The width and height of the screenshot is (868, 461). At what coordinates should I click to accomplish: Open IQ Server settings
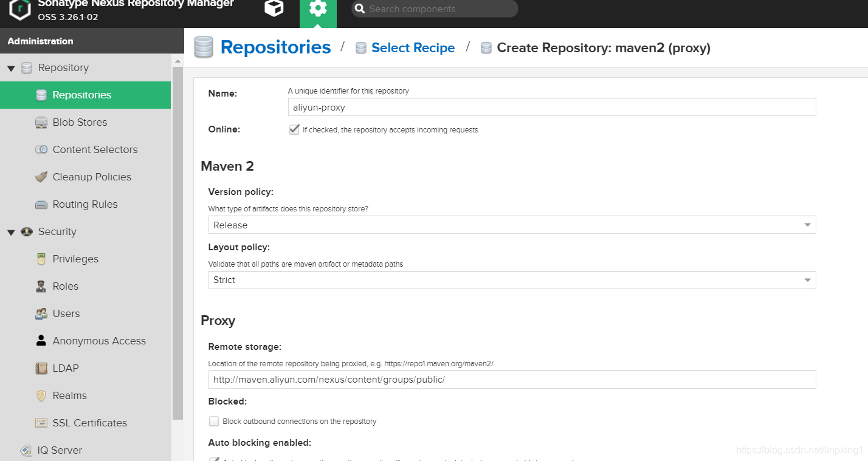[x=60, y=451]
